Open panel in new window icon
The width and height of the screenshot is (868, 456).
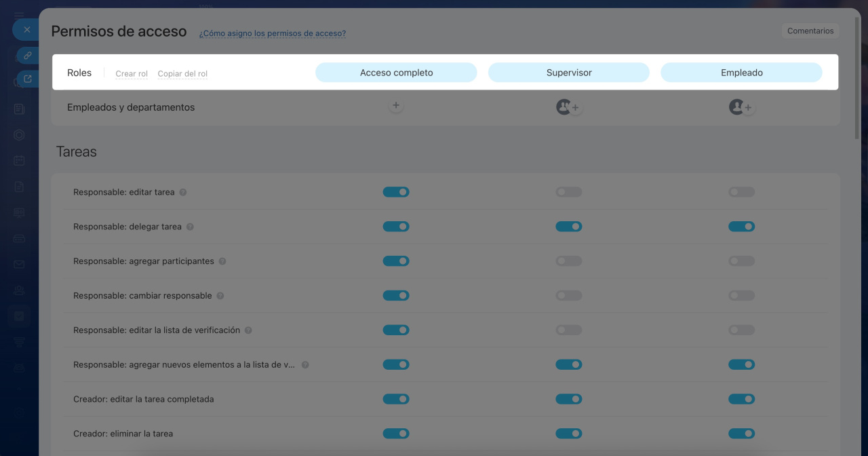pyautogui.click(x=27, y=79)
